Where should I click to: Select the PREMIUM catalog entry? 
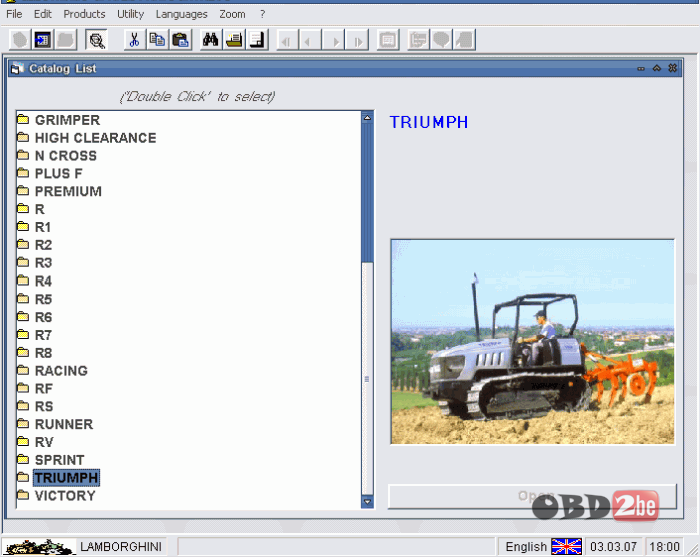[x=68, y=191]
